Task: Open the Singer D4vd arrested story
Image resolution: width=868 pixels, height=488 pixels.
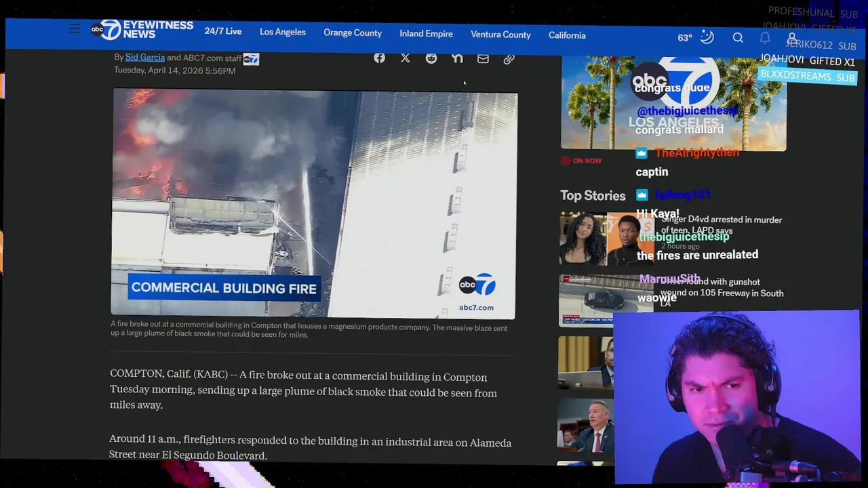Action: (722, 225)
